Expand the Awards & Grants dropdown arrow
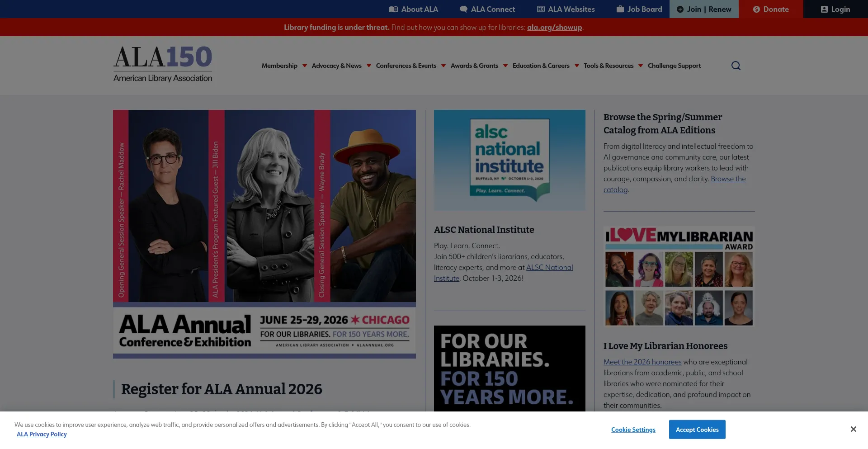Image resolution: width=868 pixels, height=449 pixels. 505,66
